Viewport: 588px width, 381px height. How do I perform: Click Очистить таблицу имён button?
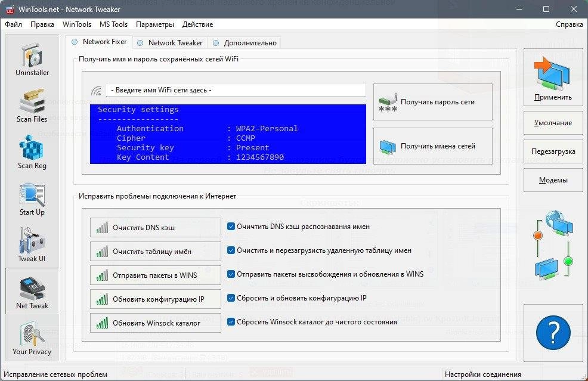[155, 251]
